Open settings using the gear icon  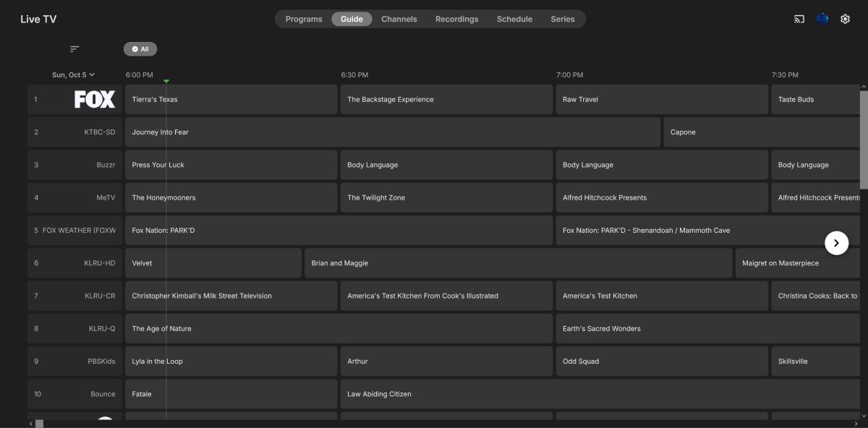[845, 18]
